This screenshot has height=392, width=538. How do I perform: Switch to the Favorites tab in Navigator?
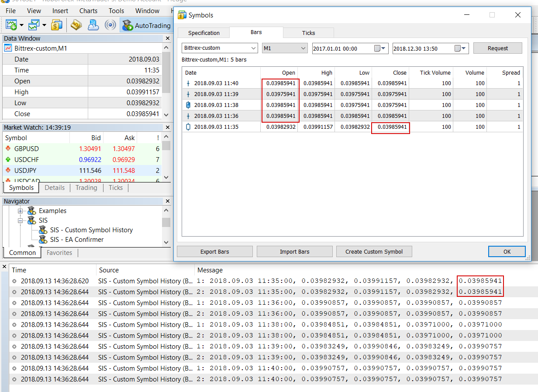pos(59,252)
